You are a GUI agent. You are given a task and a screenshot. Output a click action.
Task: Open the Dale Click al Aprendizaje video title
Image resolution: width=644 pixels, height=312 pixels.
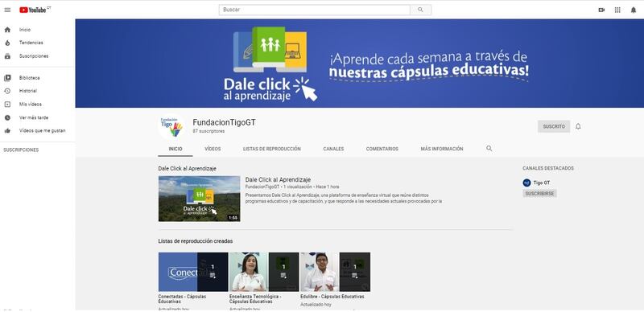point(278,180)
